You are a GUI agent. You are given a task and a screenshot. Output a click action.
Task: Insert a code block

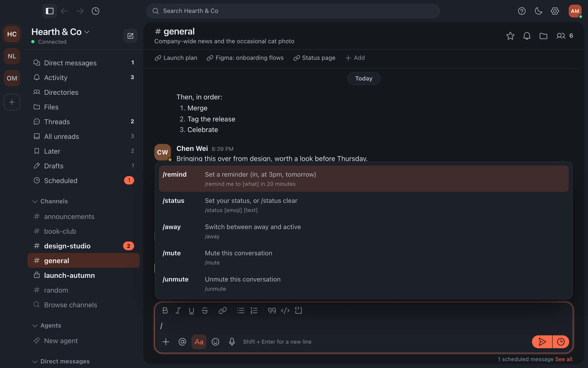point(298,310)
